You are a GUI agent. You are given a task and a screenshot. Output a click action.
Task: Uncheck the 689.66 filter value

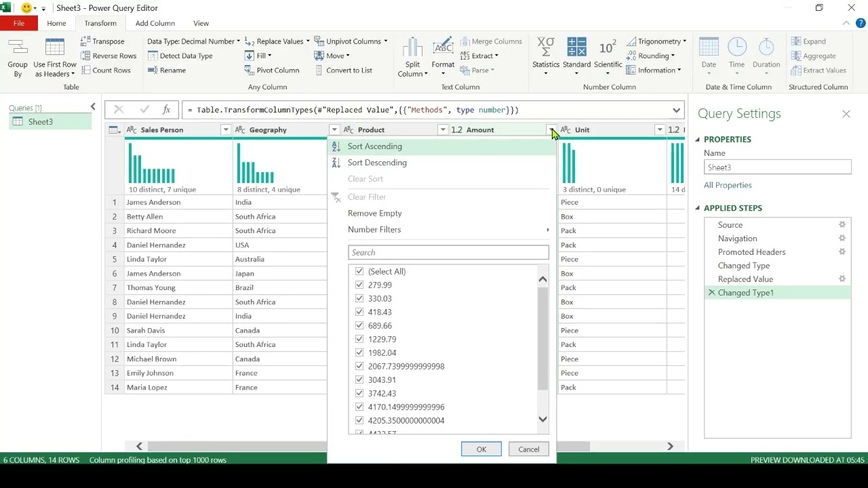pyautogui.click(x=359, y=325)
